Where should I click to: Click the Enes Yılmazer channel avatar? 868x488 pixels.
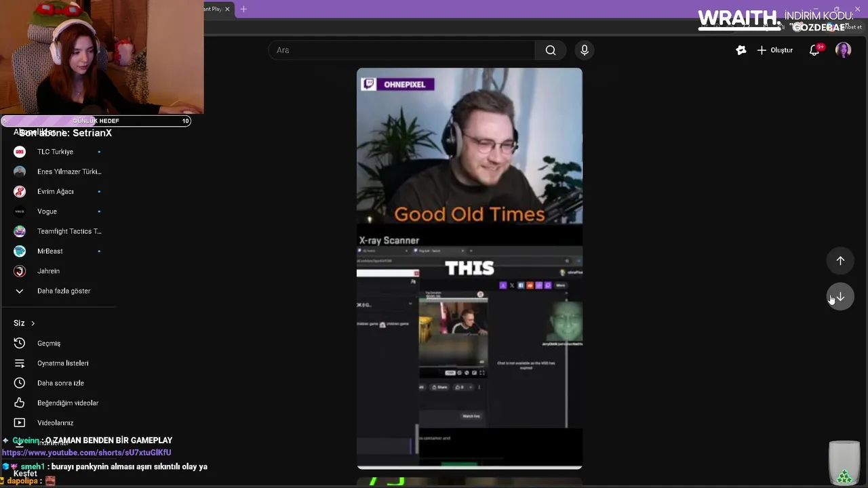[x=20, y=171]
